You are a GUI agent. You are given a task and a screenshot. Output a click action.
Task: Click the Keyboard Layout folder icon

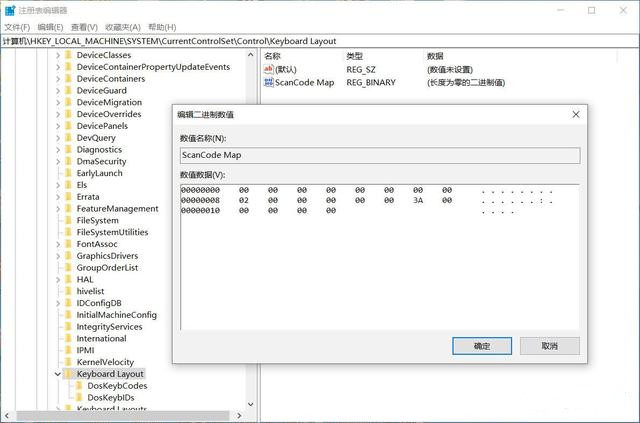pyautogui.click(x=68, y=374)
